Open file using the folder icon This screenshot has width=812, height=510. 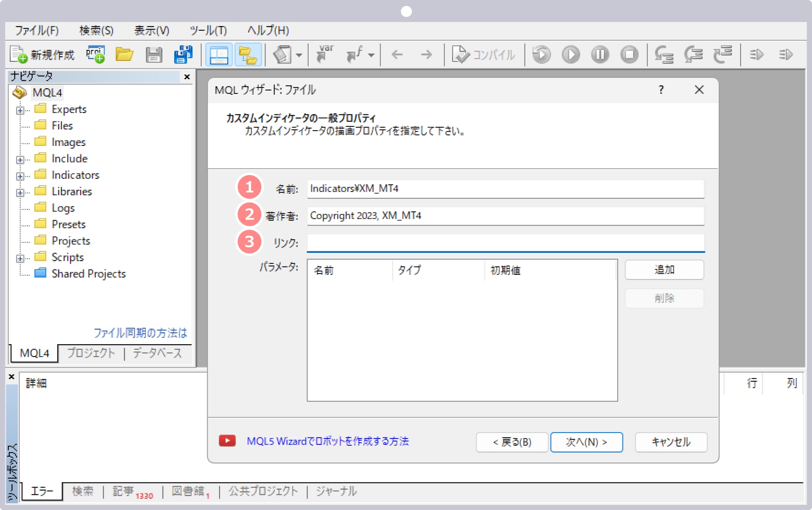click(x=124, y=55)
